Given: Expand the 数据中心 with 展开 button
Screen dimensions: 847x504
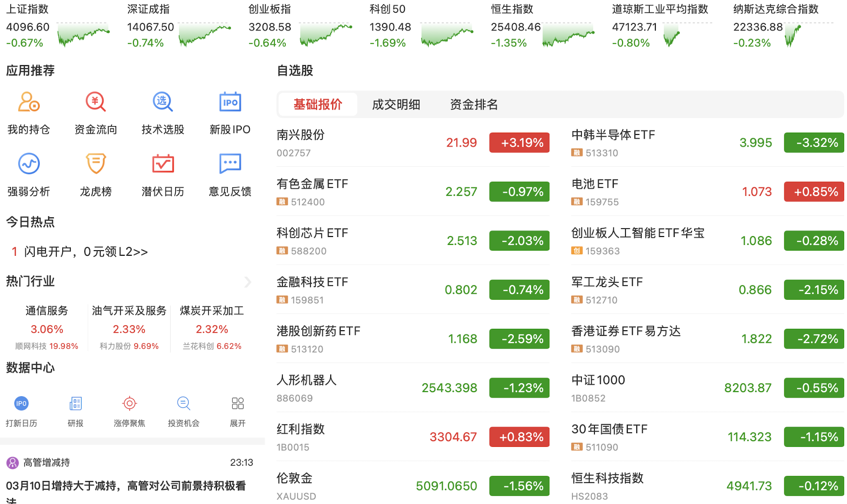Looking at the screenshot, I should coord(238,404).
